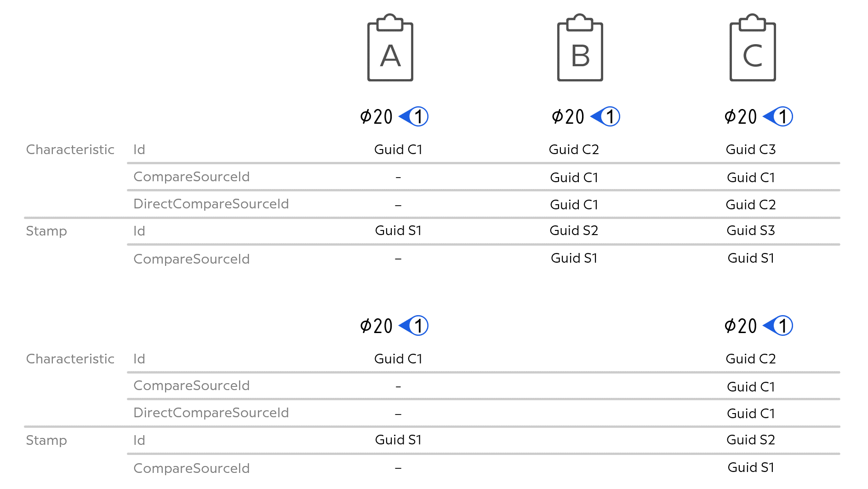Click bottom Stamp CompareSourceId row label

[x=191, y=468]
